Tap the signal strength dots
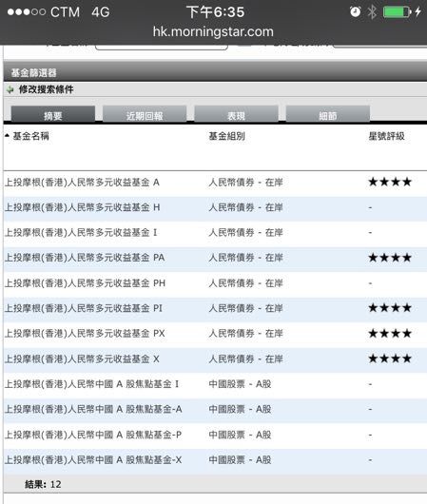The height and width of the screenshot is (504, 427). (27, 12)
